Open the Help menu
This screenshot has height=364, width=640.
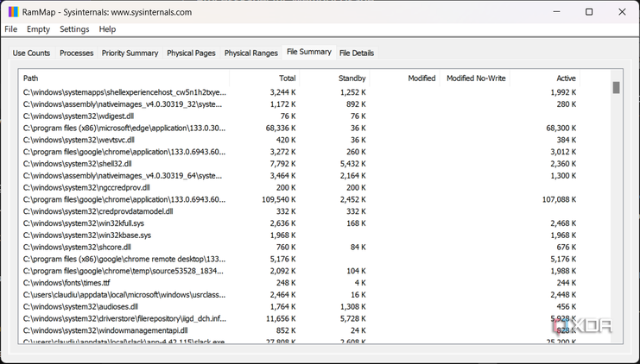pos(107,29)
